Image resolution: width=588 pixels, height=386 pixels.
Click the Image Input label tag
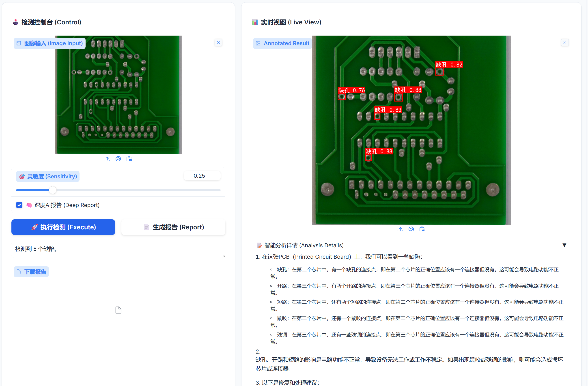[50, 43]
